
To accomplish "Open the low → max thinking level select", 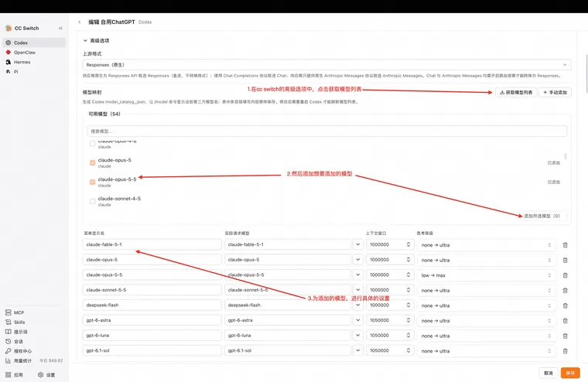I will coord(487,275).
